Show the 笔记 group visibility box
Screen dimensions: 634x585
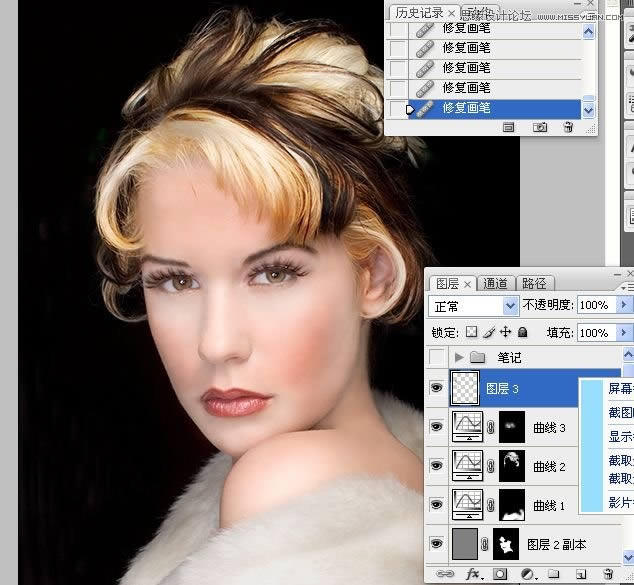[437, 357]
